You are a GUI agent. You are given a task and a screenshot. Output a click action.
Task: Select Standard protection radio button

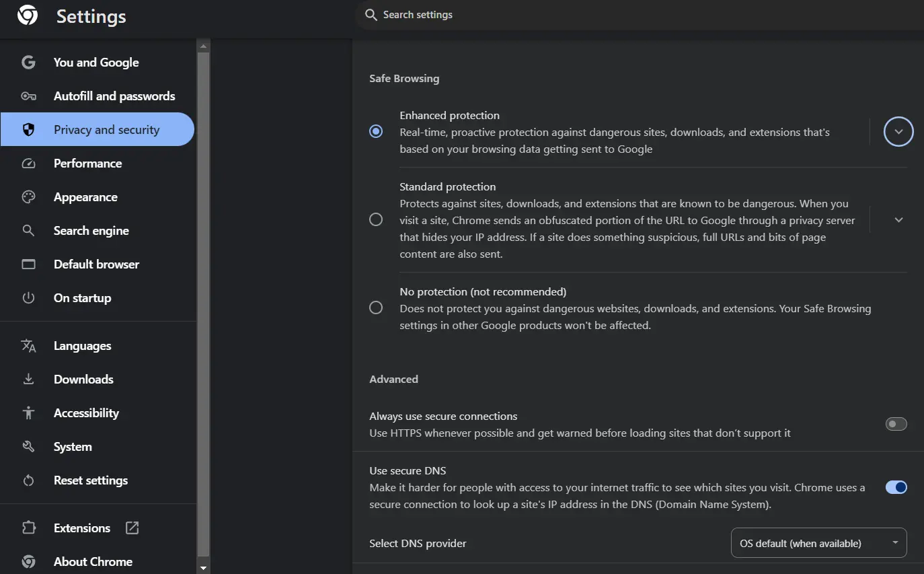(x=376, y=219)
